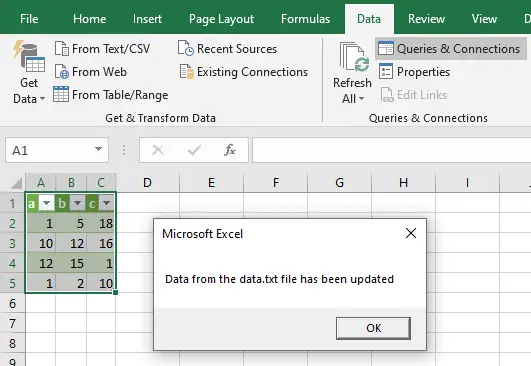Select column C header
This screenshot has height=366, width=531.
(101, 183)
